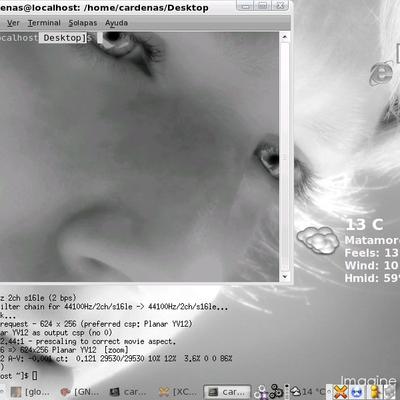Click the blue round face tray icon

click(357, 392)
